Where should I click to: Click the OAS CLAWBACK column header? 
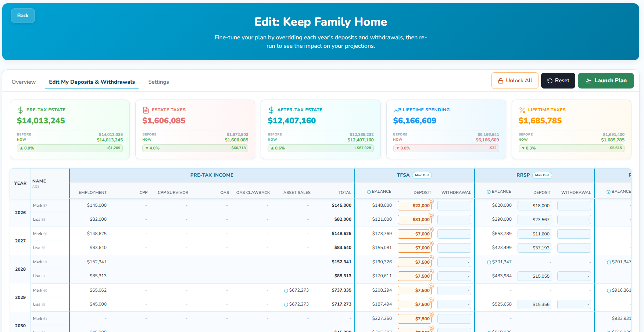click(x=253, y=192)
